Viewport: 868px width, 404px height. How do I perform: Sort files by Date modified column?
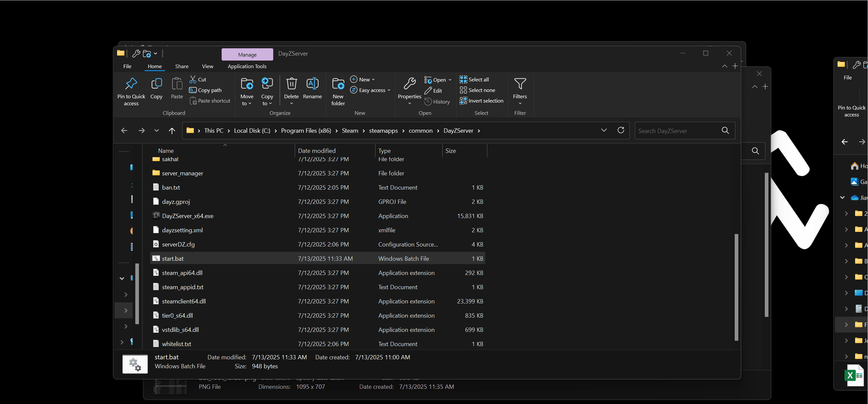(317, 151)
